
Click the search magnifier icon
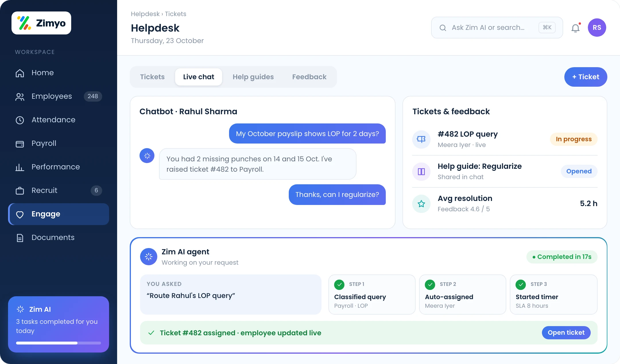tap(443, 28)
